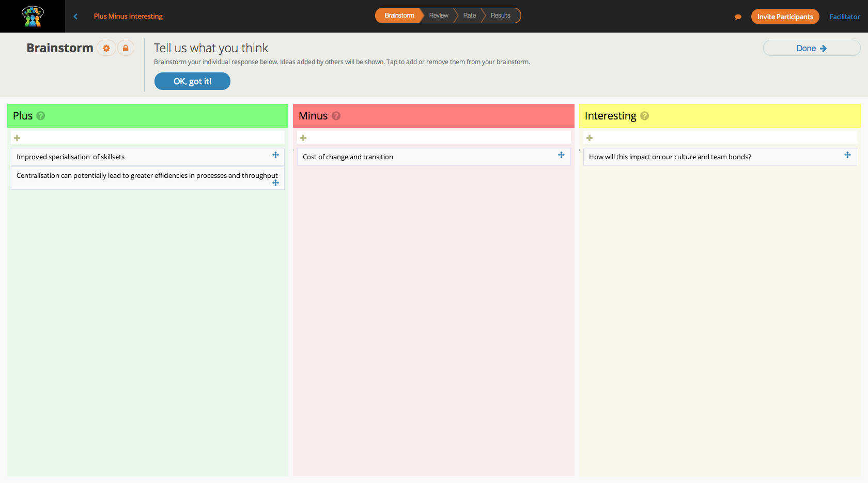Screen dimensions: 868x483
Task: Toggle the Brainstorm lock icon
Action: click(126, 48)
